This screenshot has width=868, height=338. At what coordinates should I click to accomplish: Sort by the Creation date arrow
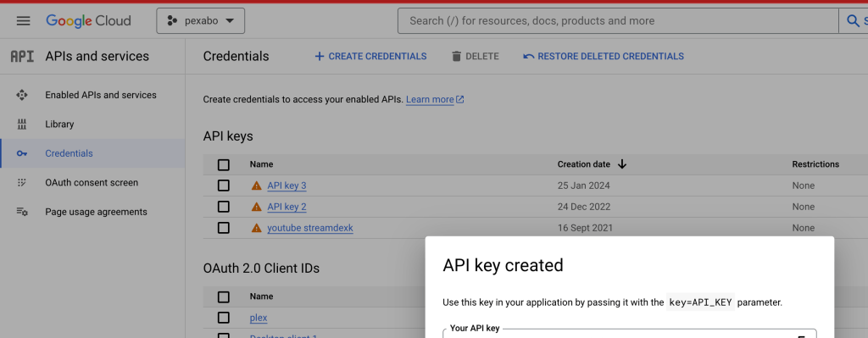tap(621, 164)
